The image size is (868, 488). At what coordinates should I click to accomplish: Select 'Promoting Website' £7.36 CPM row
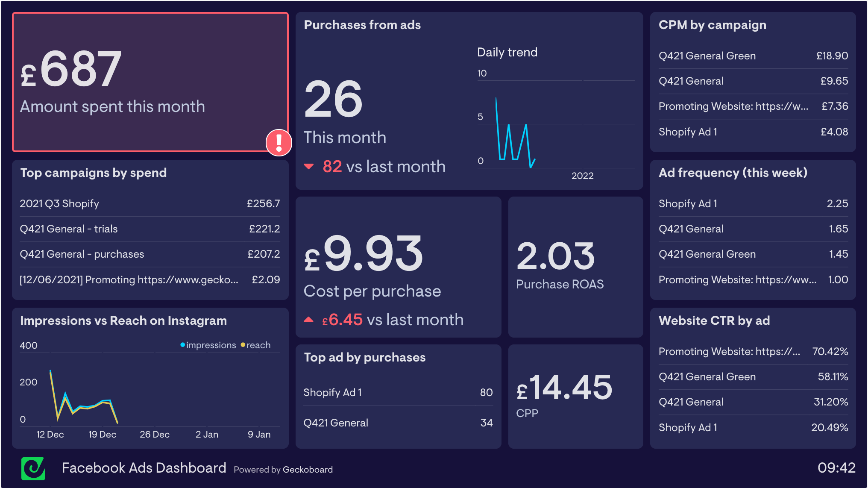tap(753, 106)
